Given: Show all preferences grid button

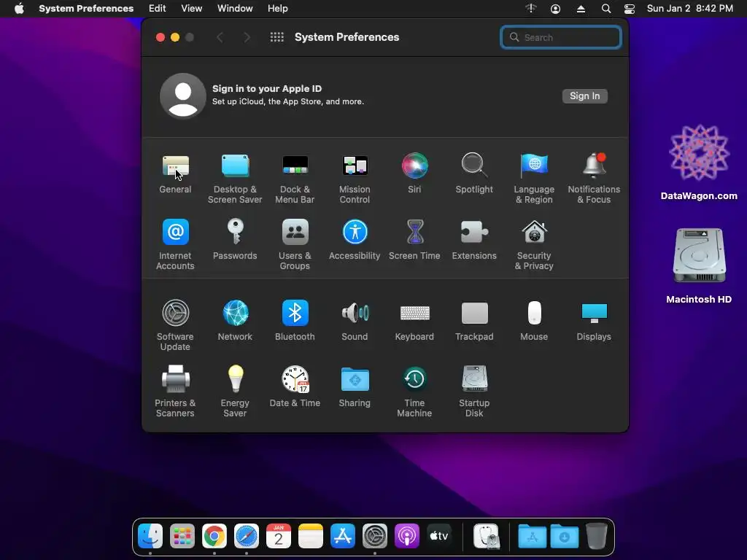Looking at the screenshot, I should tap(276, 37).
